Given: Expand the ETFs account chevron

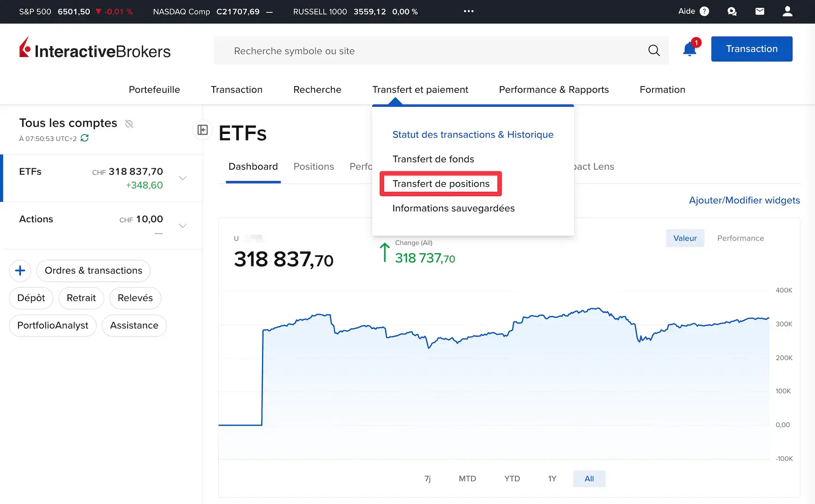Looking at the screenshot, I should tap(183, 178).
